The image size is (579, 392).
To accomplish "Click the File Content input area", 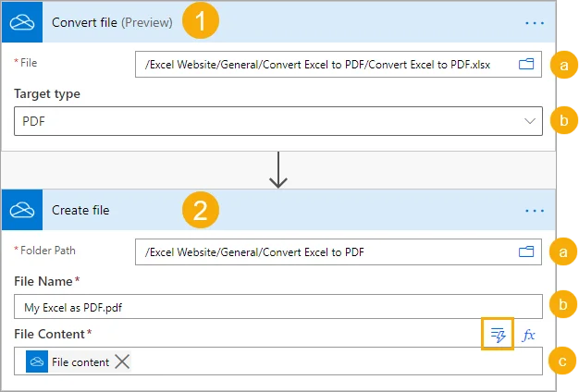I will pos(278,361).
